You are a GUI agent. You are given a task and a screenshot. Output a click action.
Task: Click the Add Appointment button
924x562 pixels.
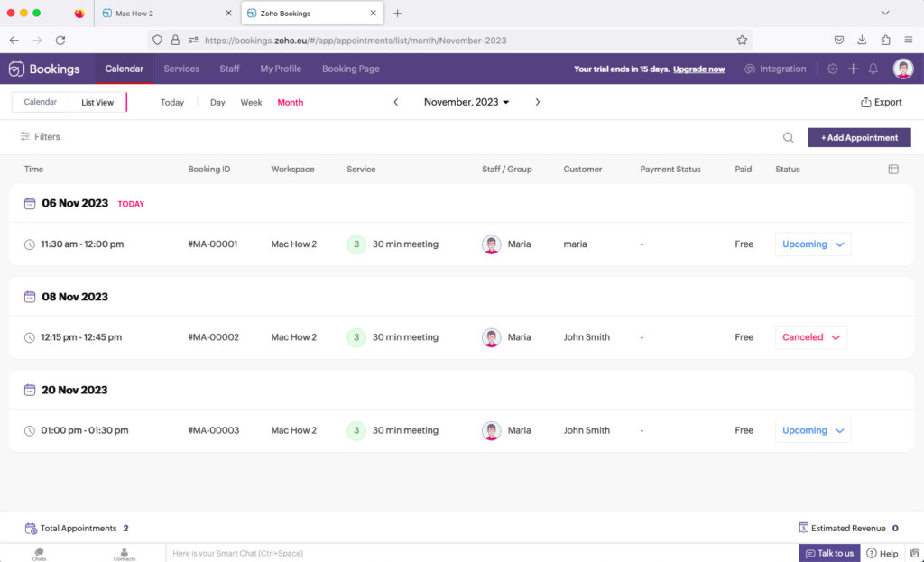point(859,138)
